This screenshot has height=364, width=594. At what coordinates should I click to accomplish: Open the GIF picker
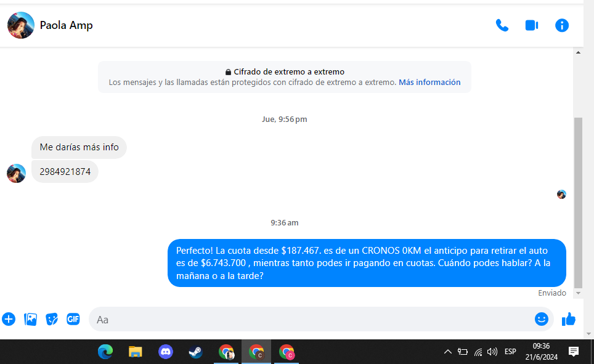point(73,319)
